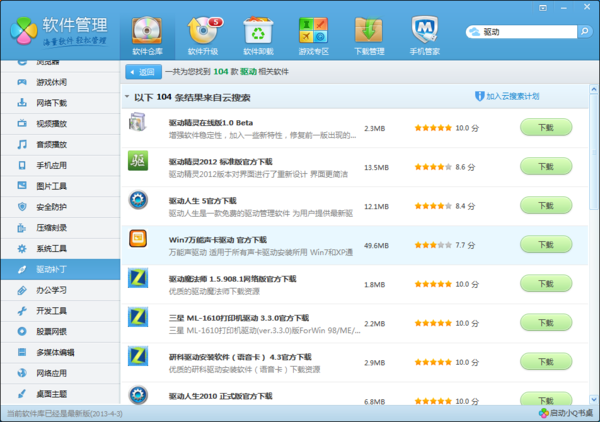
Task: Select the 股票网银 sidebar icon
Action: pos(22,331)
